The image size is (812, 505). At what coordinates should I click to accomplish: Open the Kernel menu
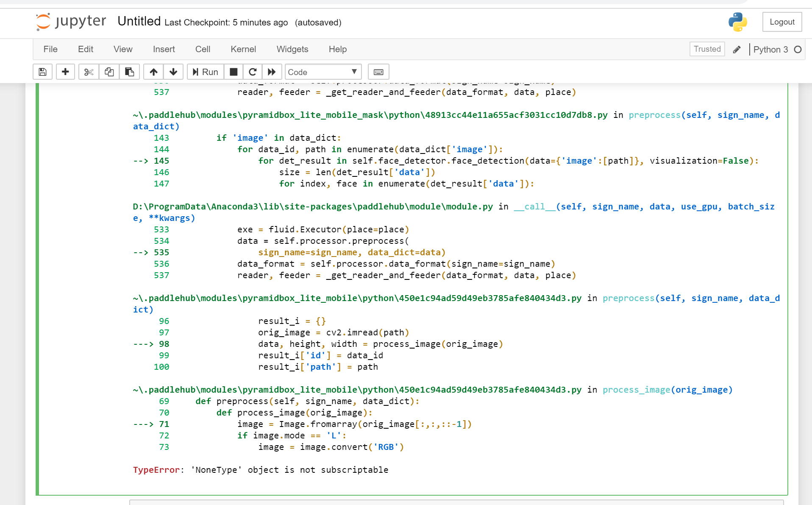(x=243, y=49)
